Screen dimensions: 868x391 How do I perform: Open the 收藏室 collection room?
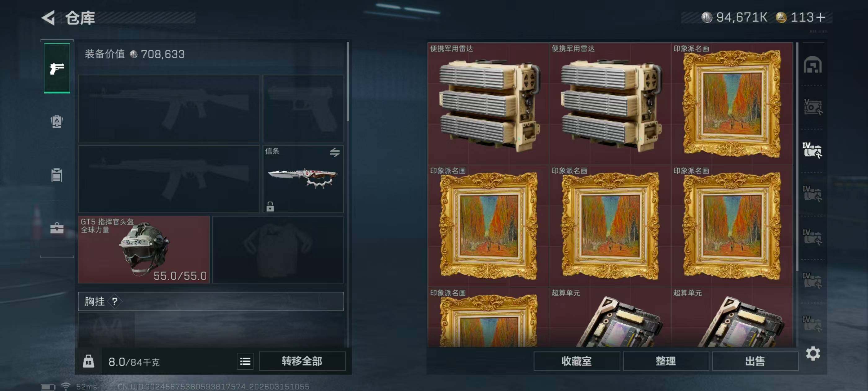point(577,361)
